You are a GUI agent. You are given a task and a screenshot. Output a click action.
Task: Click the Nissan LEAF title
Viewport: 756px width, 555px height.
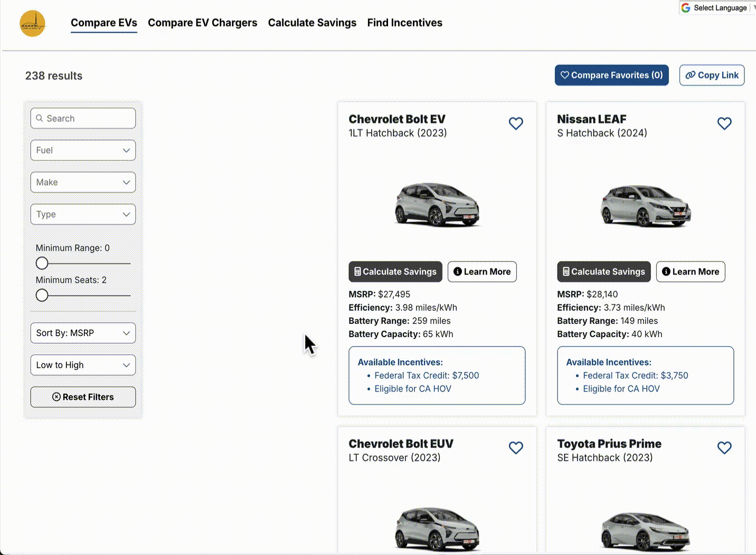coord(592,119)
